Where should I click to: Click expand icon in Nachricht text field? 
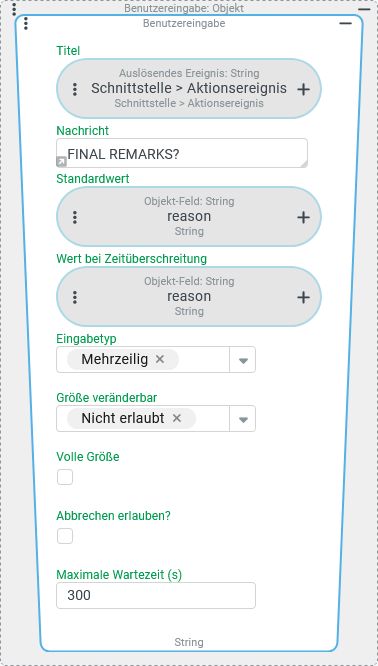point(61,161)
